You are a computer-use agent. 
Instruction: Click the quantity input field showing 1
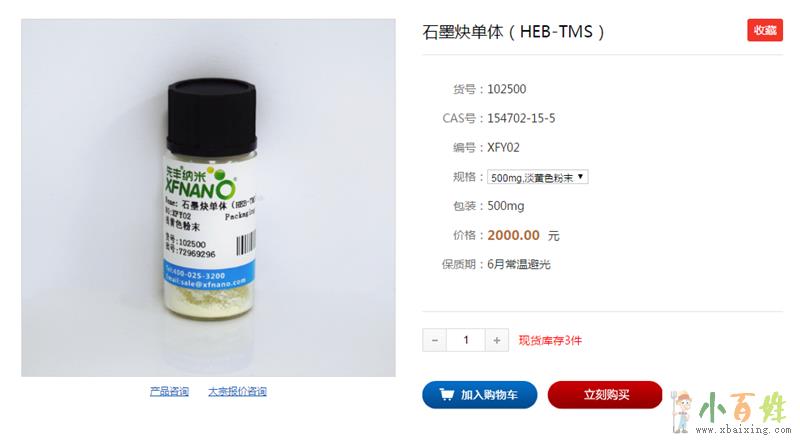coord(465,340)
